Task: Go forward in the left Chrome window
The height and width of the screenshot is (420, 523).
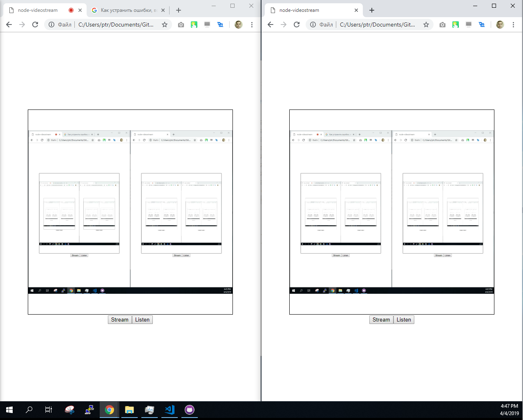Action: [x=22, y=25]
